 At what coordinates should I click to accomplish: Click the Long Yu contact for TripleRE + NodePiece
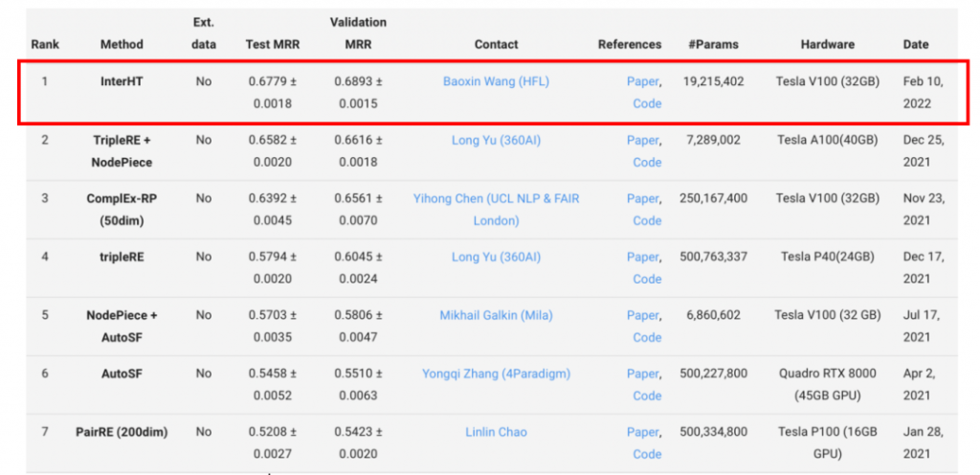pyautogui.click(x=496, y=140)
